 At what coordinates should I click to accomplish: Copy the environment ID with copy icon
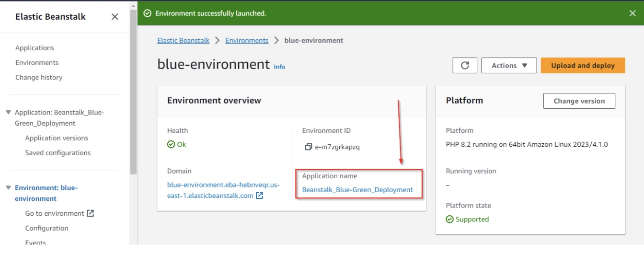point(309,147)
